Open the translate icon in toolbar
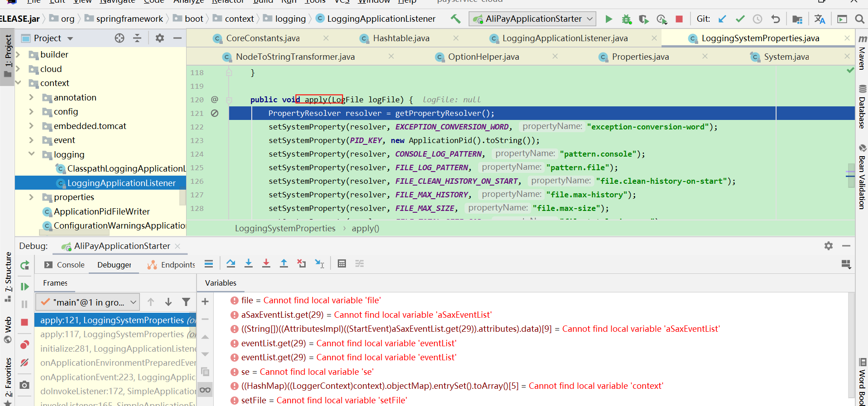This screenshot has height=406, width=868. (x=820, y=19)
